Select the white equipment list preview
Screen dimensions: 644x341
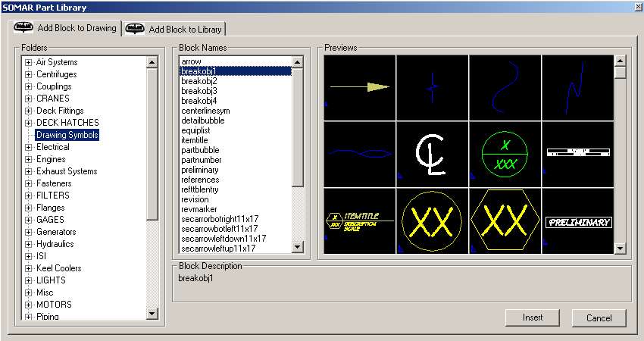(x=578, y=154)
